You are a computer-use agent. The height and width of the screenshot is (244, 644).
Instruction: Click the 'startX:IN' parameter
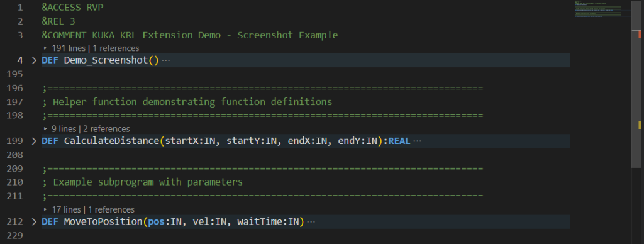(190, 141)
